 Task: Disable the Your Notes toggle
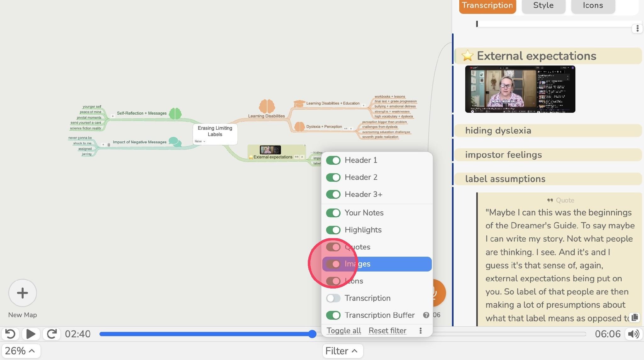click(x=333, y=213)
